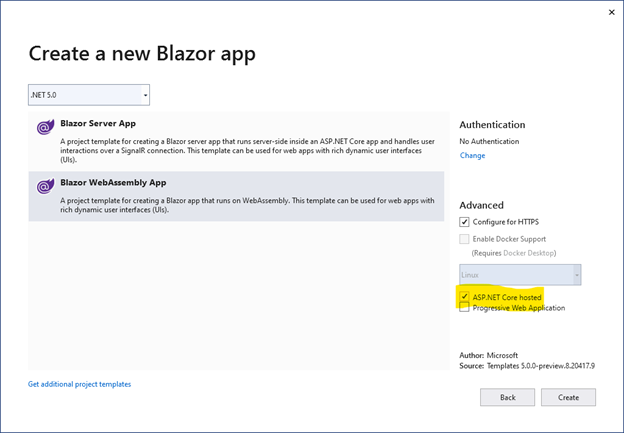Screen dimensions: 624x433
Task: Enable Progressive Web Application checkbox
Action: pyautogui.click(x=464, y=307)
